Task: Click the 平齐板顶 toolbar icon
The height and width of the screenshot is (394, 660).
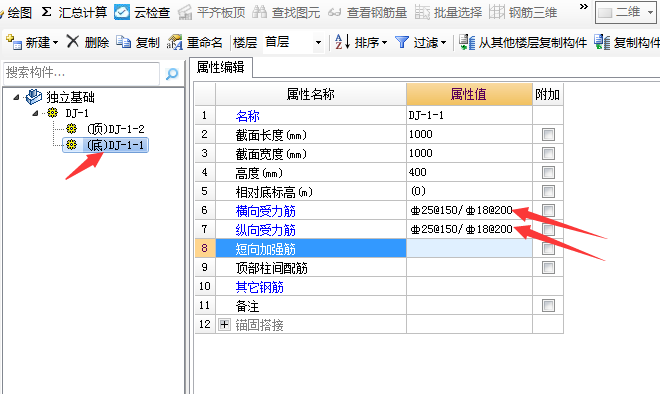Action: 184,12
